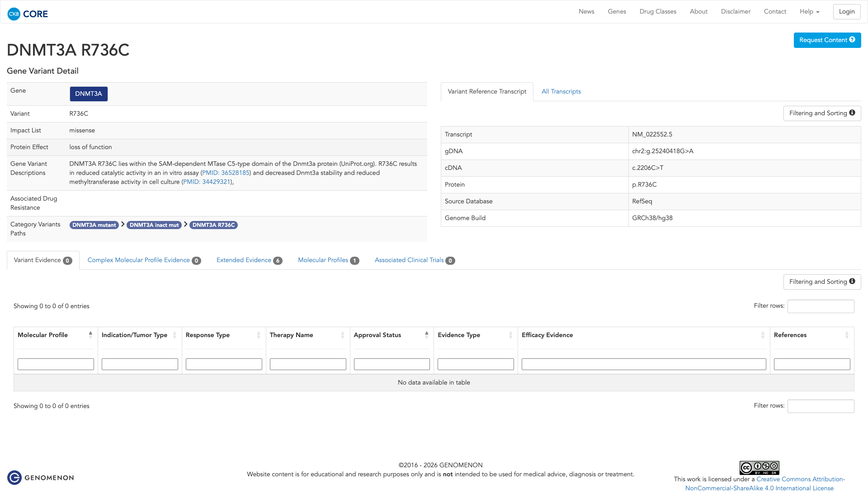Click the help icon on Request Content
This screenshot has width=868, height=493.
tap(852, 40)
